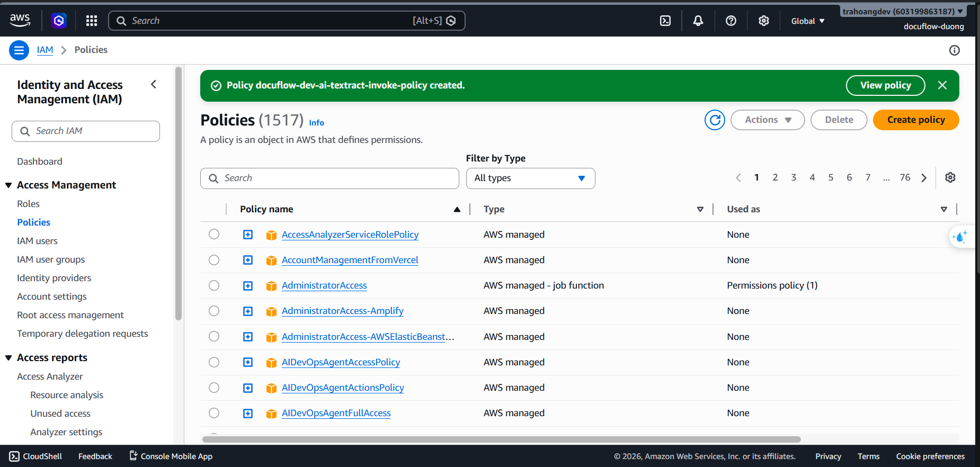Screen dimensions: 980x467
Task: Open the Info link beside Policies
Action: click(317, 123)
